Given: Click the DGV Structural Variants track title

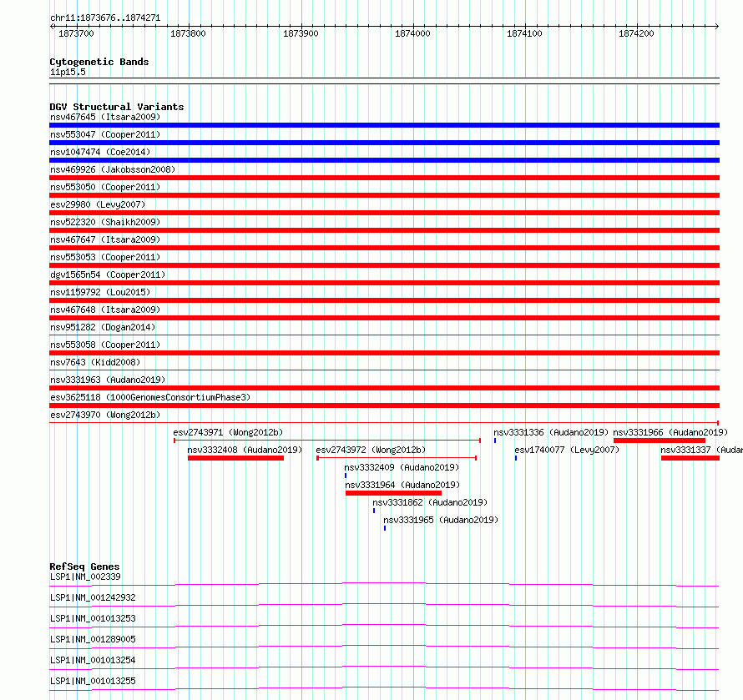Looking at the screenshot, I should 117,107.
